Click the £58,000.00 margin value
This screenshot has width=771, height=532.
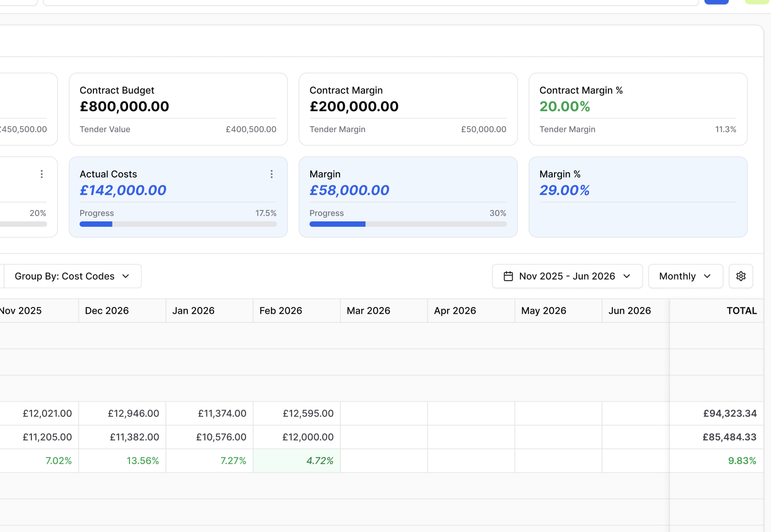350,190
